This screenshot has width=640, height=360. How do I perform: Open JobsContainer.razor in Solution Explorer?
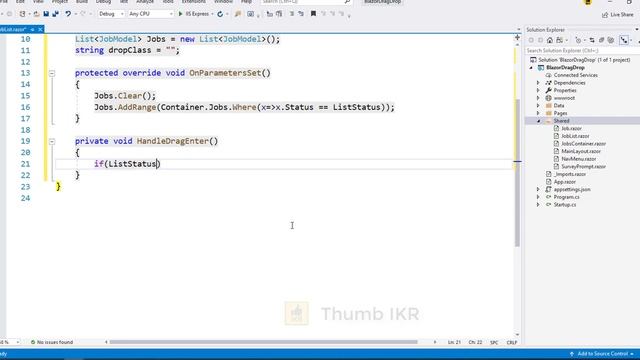point(583,144)
